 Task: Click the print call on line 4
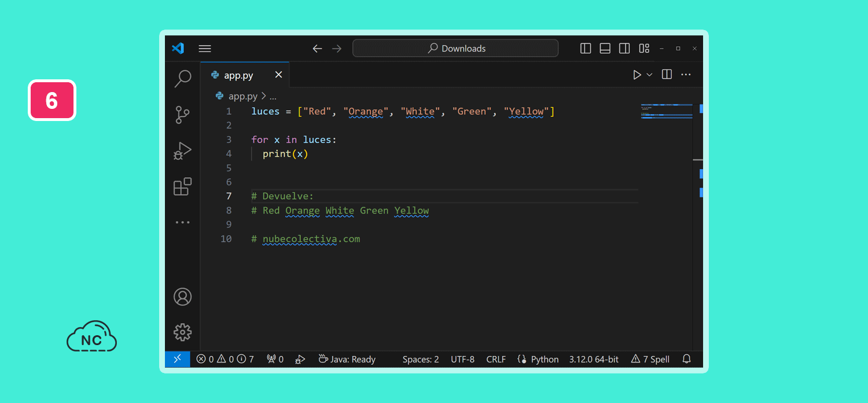pos(285,153)
